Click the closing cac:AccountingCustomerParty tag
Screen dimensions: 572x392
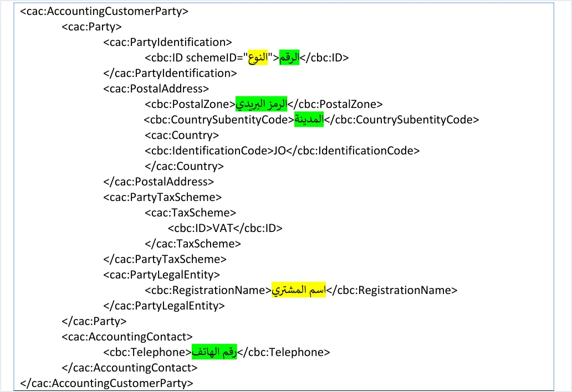pos(107,383)
